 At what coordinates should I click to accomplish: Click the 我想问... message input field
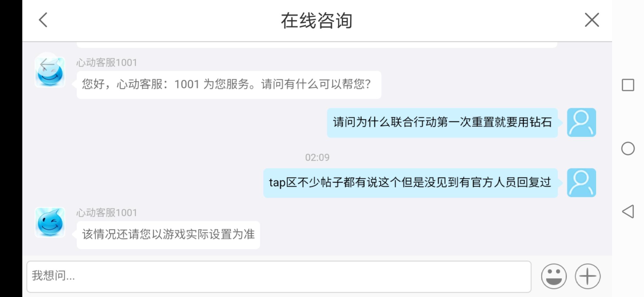tap(279, 276)
